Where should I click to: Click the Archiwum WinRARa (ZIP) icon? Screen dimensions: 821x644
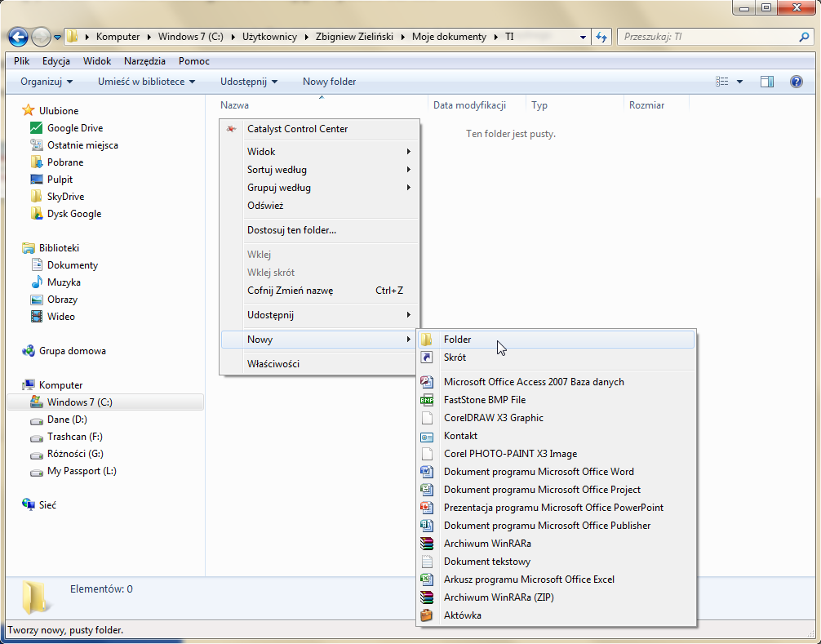[x=427, y=597]
